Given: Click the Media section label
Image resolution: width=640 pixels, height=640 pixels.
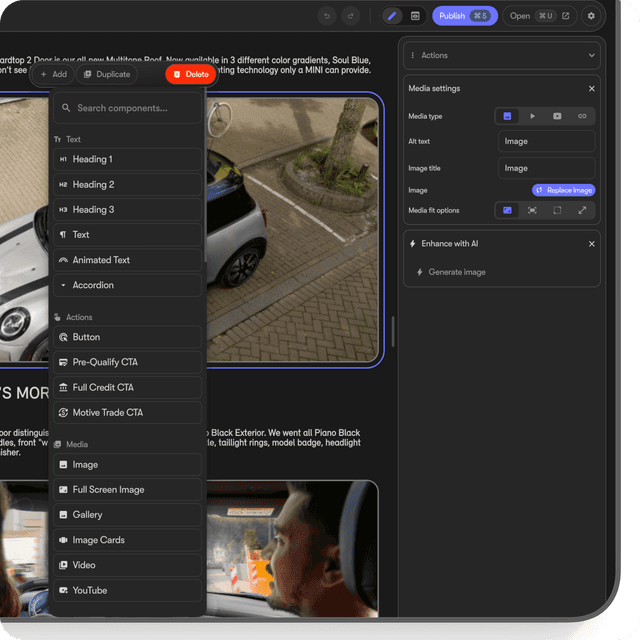Looking at the screenshot, I should (x=77, y=444).
